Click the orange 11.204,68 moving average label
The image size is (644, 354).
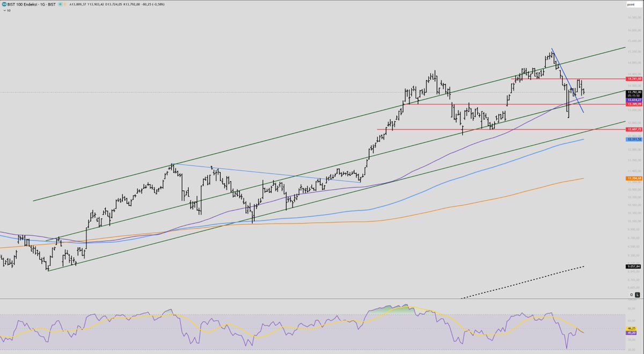pos(634,178)
